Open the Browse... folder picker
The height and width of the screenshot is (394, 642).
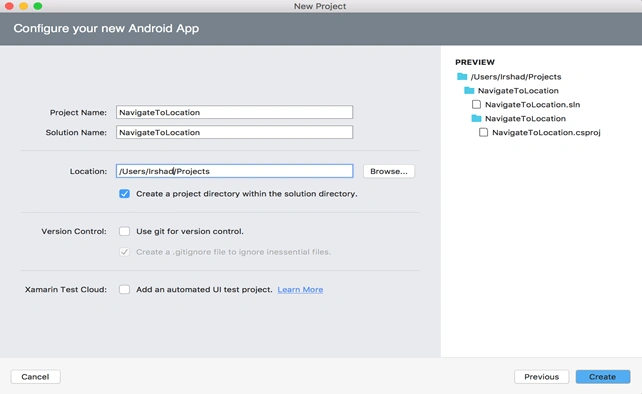click(389, 171)
